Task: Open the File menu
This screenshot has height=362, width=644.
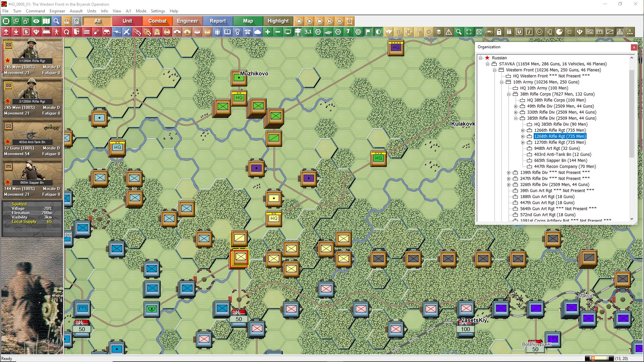Action: point(5,11)
